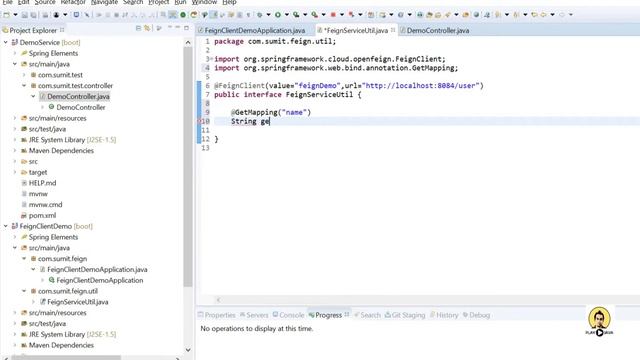Place cursor after 'String ge' on line 10
This screenshot has height=360, width=640.
(x=270, y=121)
